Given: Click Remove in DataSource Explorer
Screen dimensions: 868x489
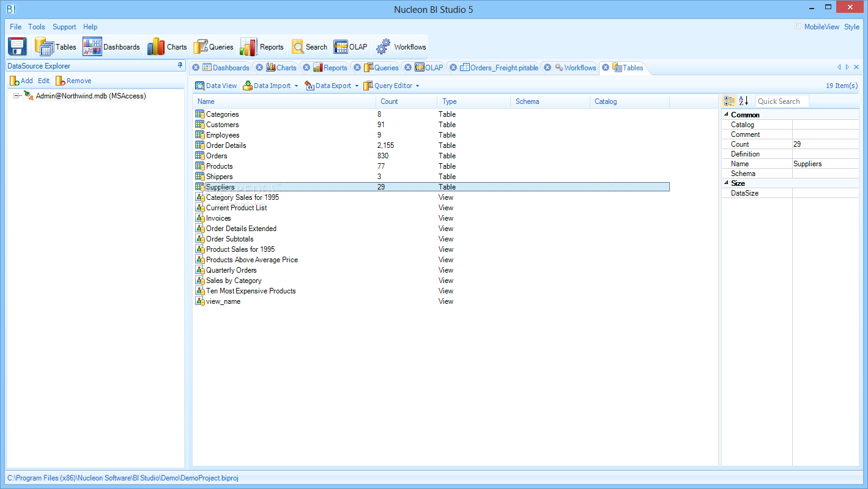Looking at the screenshot, I should [73, 81].
